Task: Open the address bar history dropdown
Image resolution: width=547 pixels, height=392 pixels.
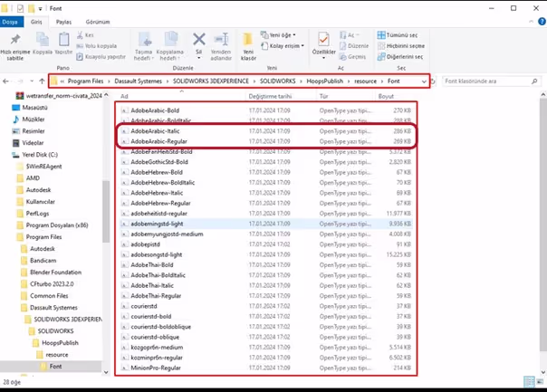Action: pyautogui.click(x=424, y=81)
